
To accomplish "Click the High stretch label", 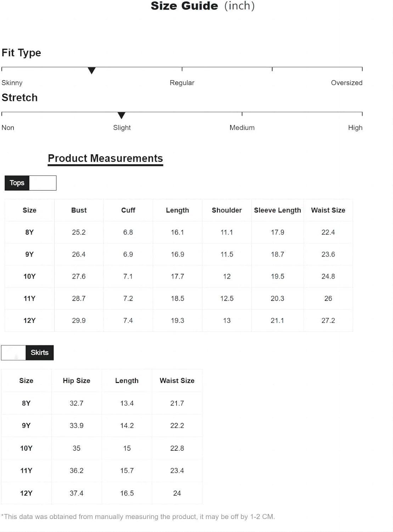I will [x=355, y=128].
